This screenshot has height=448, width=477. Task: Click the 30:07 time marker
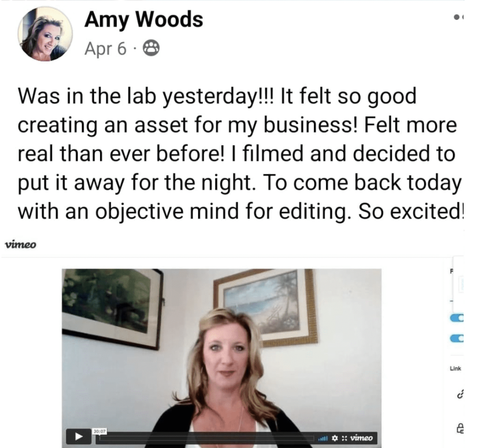[99, 431]
